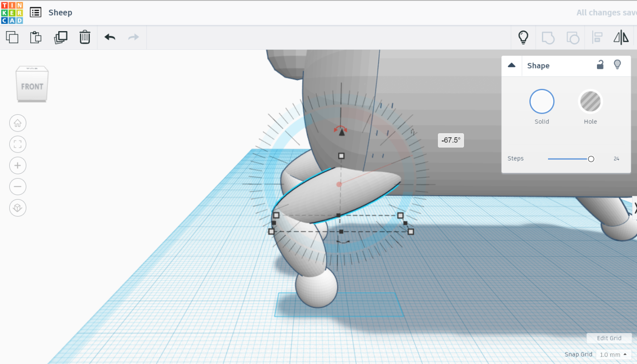
Task: Undo the last action
Action: point(110,37)
